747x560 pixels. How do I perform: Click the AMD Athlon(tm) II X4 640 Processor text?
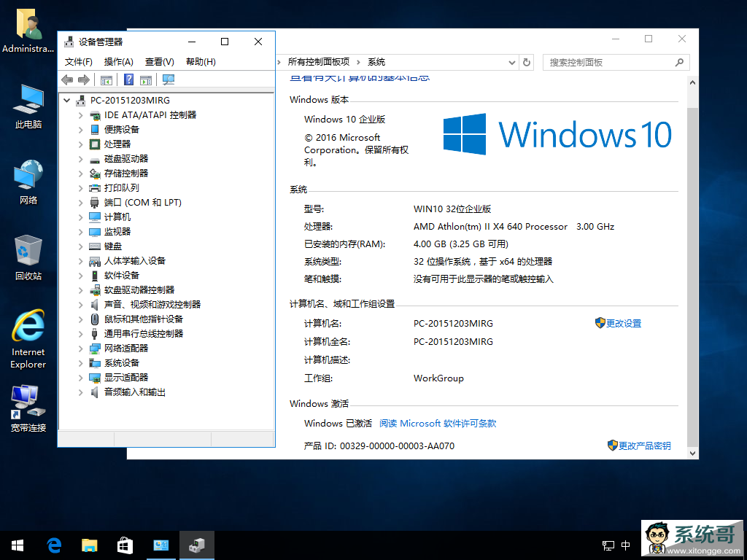point(490,227)
